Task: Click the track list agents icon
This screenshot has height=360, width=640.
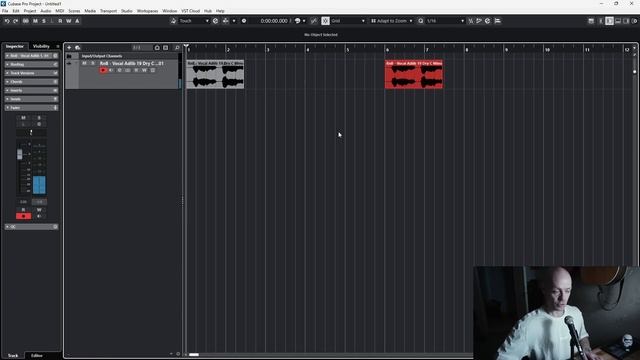Action: (157, 48)
